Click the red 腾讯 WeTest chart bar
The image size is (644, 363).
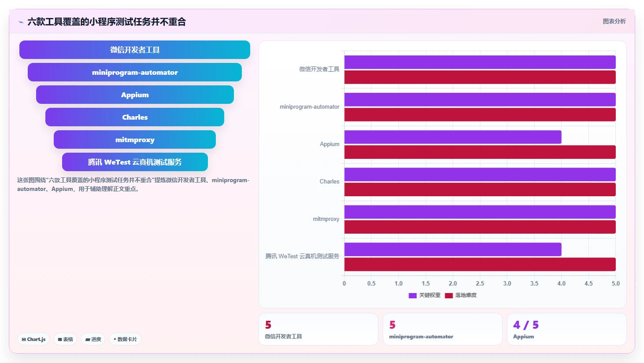tap(480, 264)
